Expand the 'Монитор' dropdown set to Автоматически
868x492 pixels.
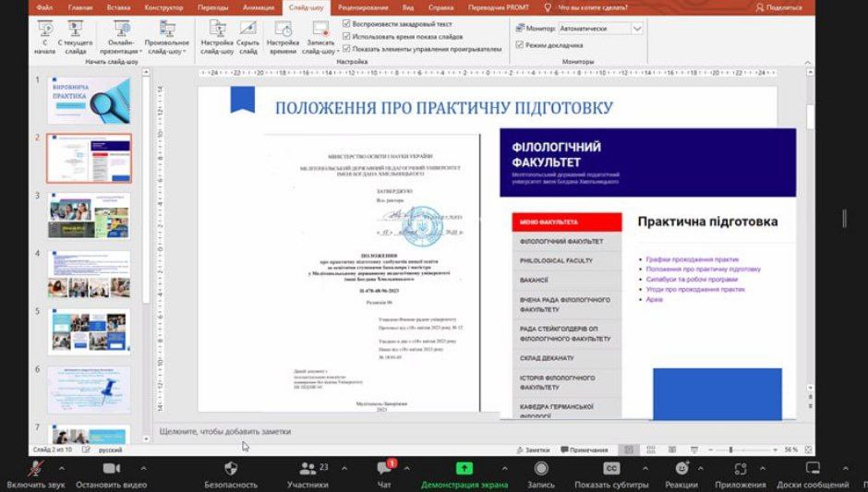point(636,29)
